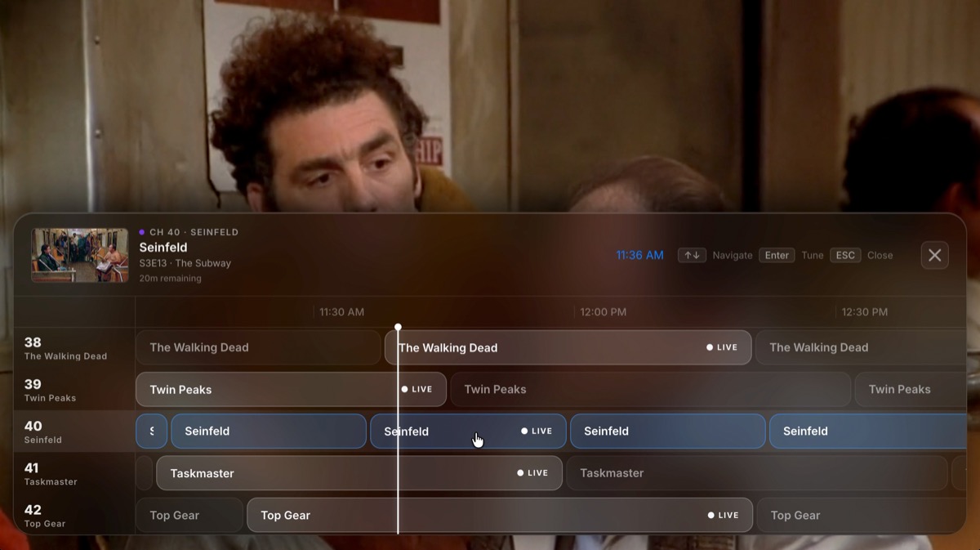This screenshot has width=980, height=550.
Task: Click the blue 11:36 AM current time
Action: tap(639, 255)
